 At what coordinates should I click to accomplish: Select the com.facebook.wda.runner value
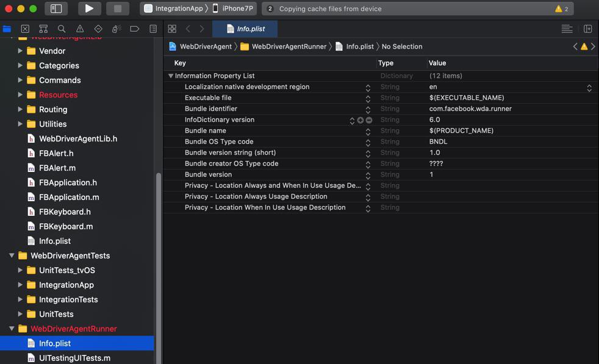click(x=470, y=109)
